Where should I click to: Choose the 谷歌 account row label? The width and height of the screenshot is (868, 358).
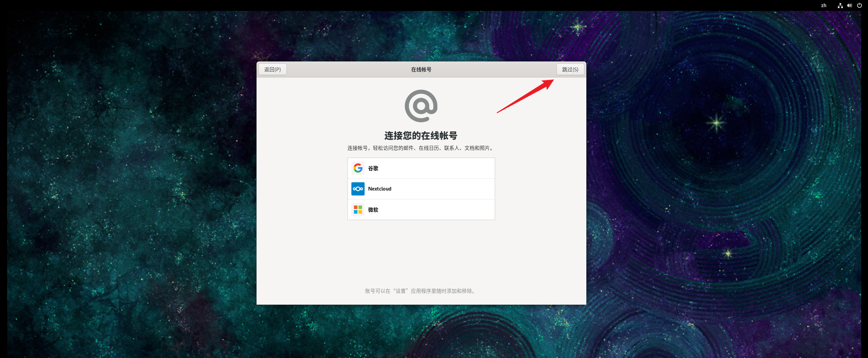373,168
